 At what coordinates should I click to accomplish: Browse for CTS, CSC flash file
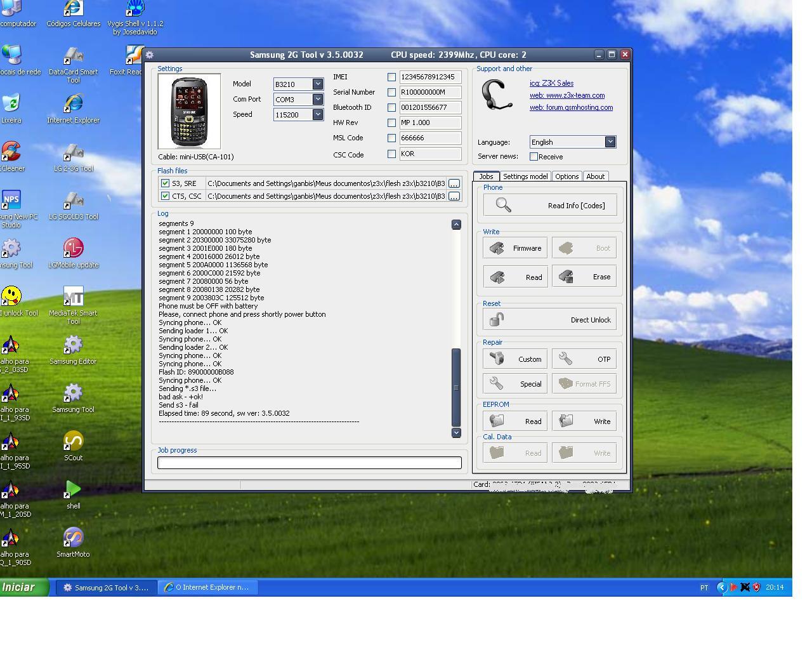click(454, 196)
